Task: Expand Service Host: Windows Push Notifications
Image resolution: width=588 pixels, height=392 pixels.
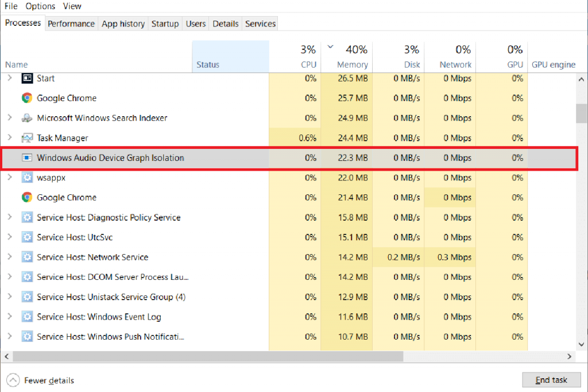Action: (x=10, y=336)
